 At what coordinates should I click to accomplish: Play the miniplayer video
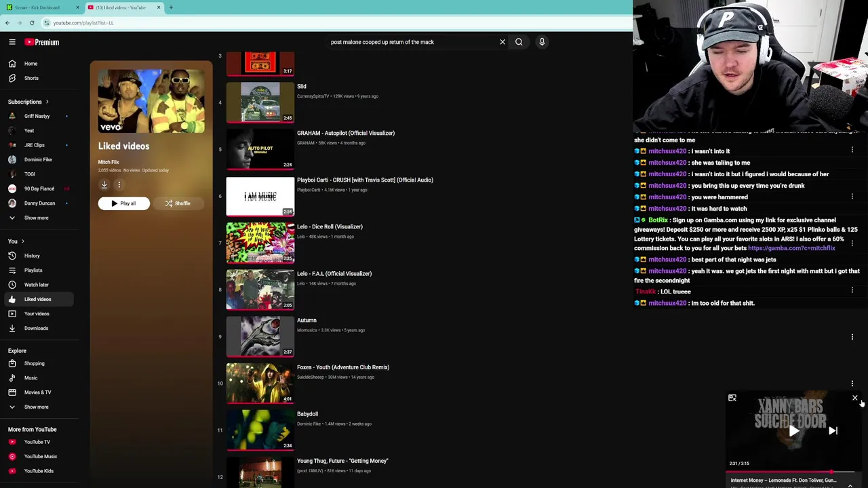point(793,430)
